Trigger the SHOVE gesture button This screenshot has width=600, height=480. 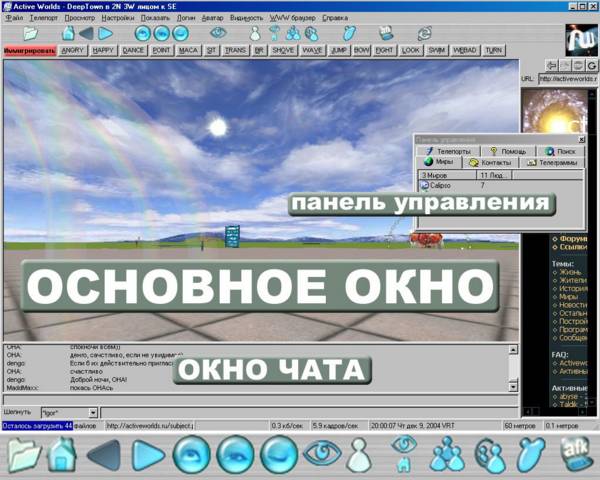tap(283, 51)
